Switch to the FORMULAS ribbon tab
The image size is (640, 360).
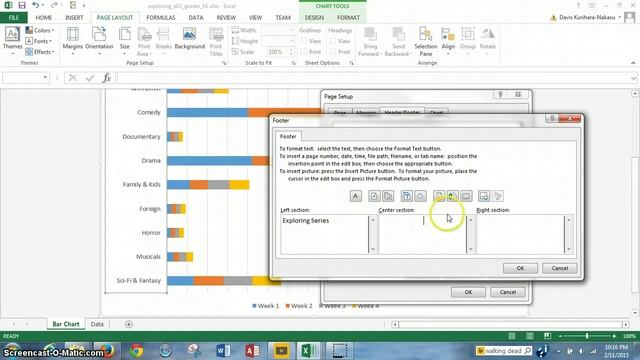coord(161,18)
